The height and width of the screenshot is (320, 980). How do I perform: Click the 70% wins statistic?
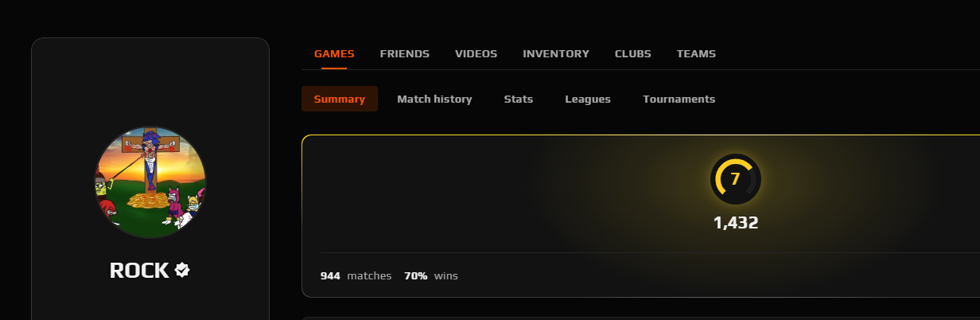(431, 275)
